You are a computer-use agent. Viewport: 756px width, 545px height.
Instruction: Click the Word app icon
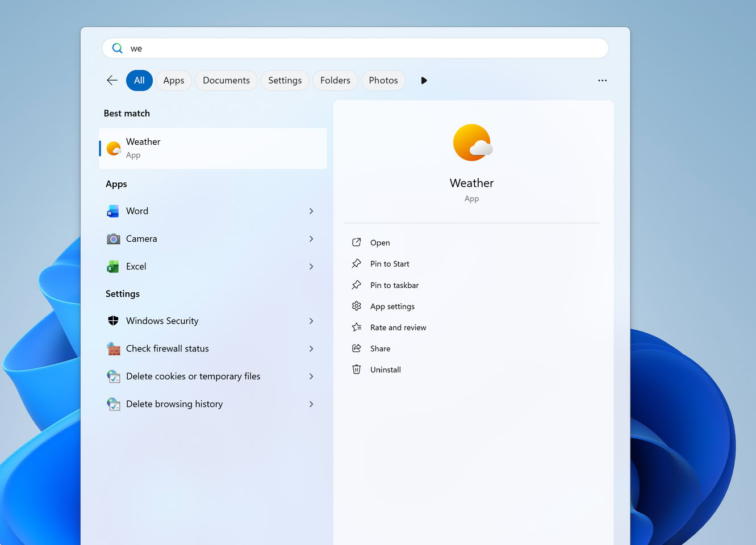113,211
